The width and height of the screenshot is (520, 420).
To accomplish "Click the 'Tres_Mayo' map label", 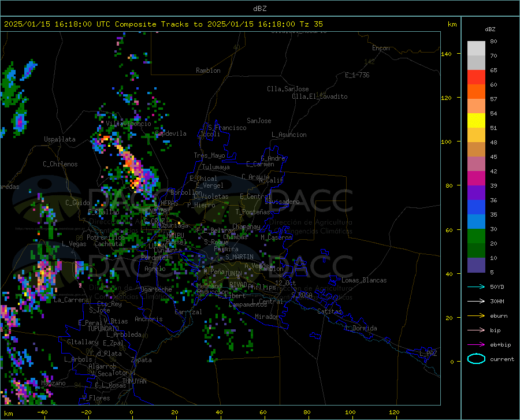I will (209, 155).
